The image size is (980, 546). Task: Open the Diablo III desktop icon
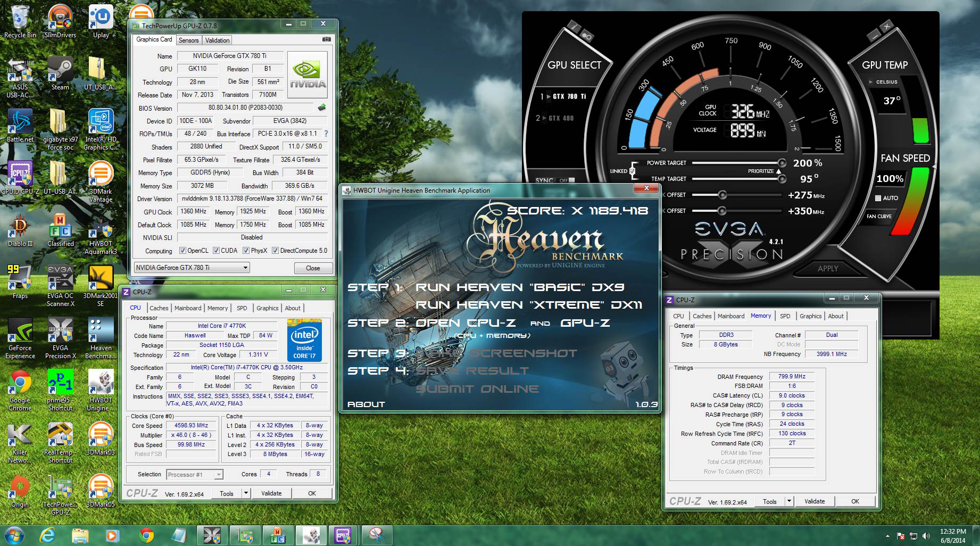tap(20, 230)
